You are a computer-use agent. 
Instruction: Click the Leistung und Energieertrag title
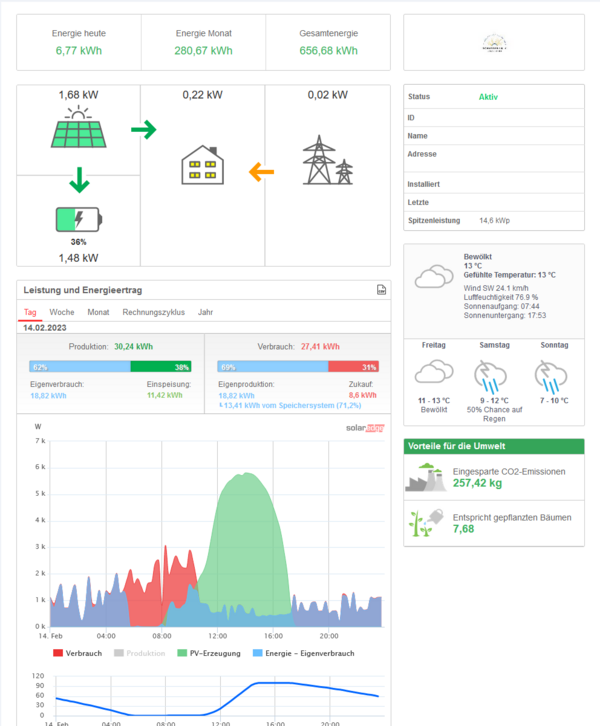(x=83, y=290)
